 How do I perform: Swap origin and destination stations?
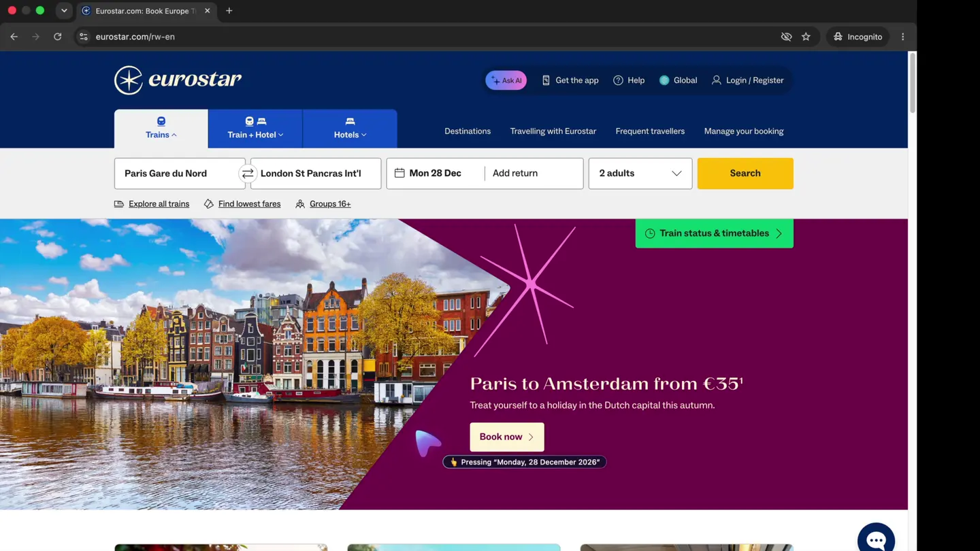point(248,173)
